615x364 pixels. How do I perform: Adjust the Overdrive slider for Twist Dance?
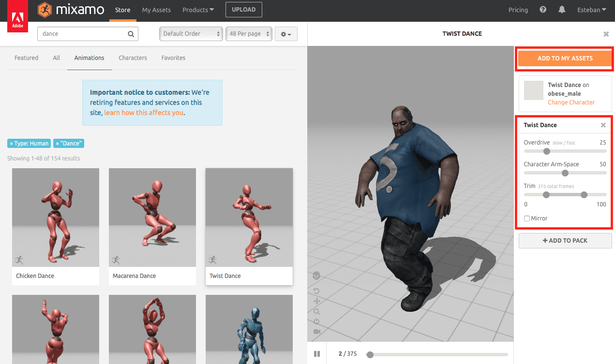coord(546,151)
